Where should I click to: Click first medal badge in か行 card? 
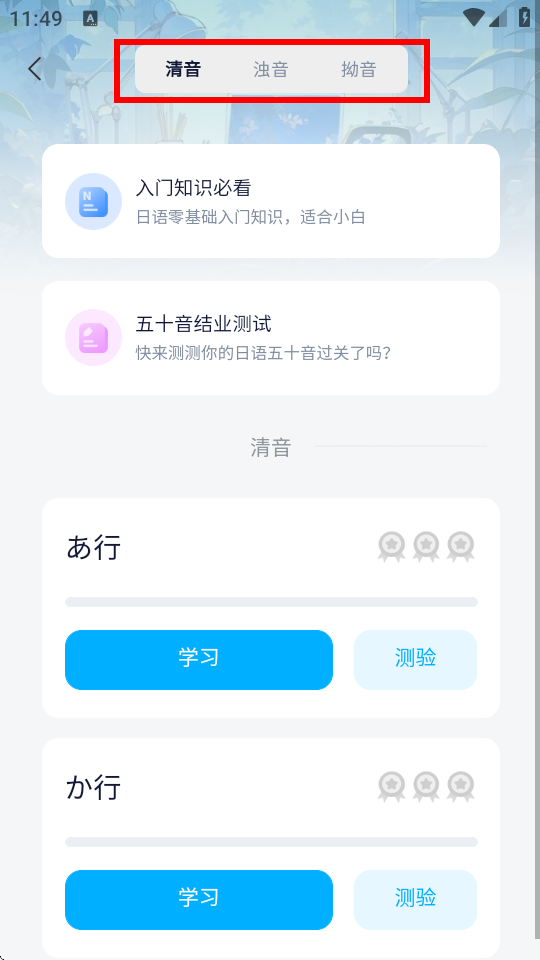point(392,787)
